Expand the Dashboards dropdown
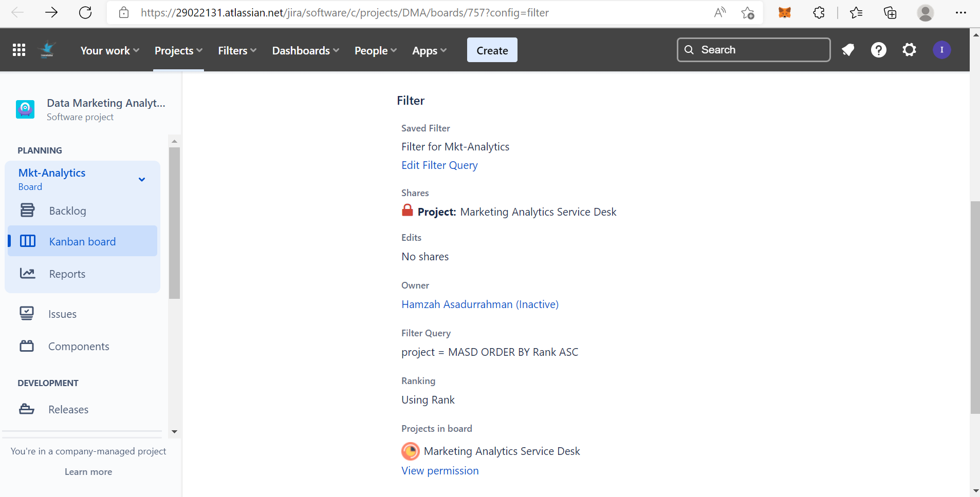Image resolution: width=980 pixels, height=497 pixels. (x=305, y=50)
